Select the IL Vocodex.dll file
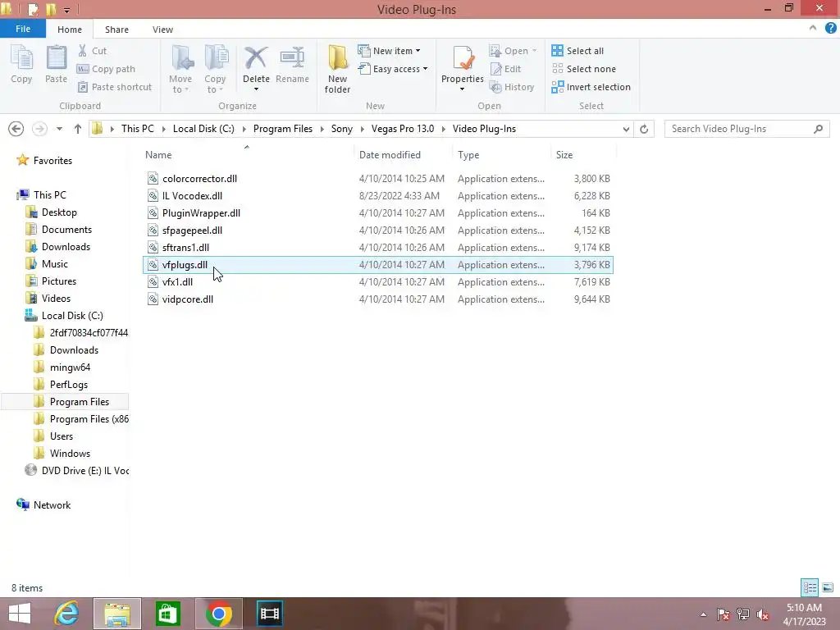The height and width of the screenshot is (630, 840). pyautogui.click(x=377, y=195)
